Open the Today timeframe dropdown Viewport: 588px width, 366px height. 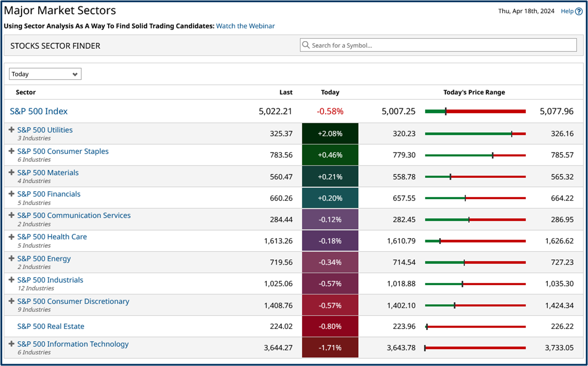45,74
